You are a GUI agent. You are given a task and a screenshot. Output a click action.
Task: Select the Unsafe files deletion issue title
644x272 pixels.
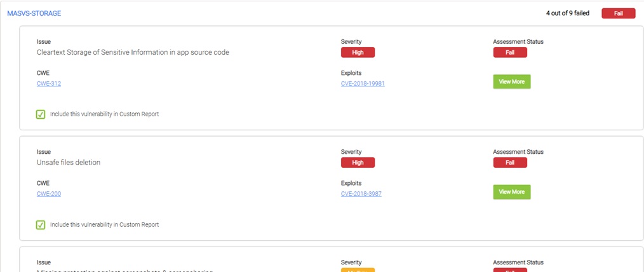(x=69, y=162)
